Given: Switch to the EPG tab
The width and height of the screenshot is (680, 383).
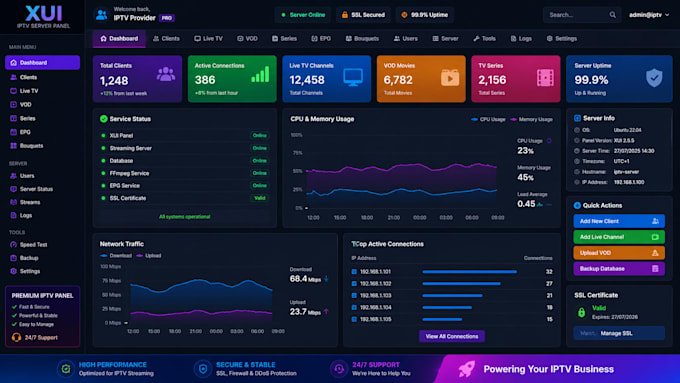Looking at the screenshot, I should coord(321,39).
